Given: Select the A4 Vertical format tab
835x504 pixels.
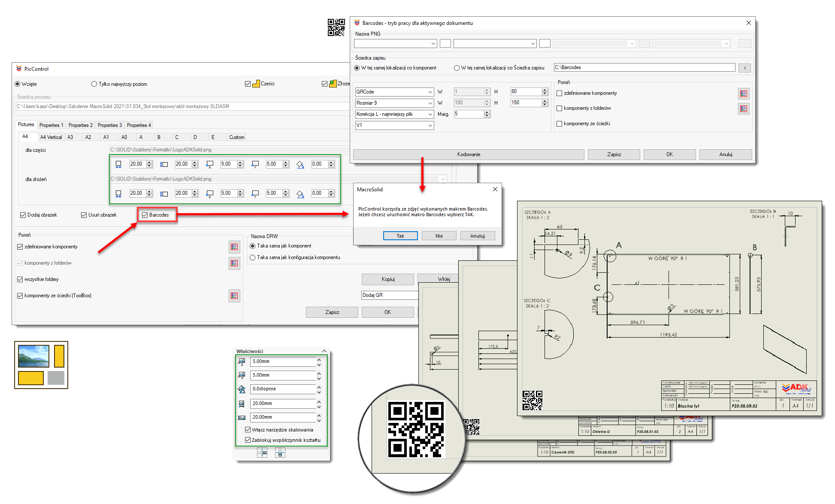Looking at the screenshot, I should click(51, 137).
